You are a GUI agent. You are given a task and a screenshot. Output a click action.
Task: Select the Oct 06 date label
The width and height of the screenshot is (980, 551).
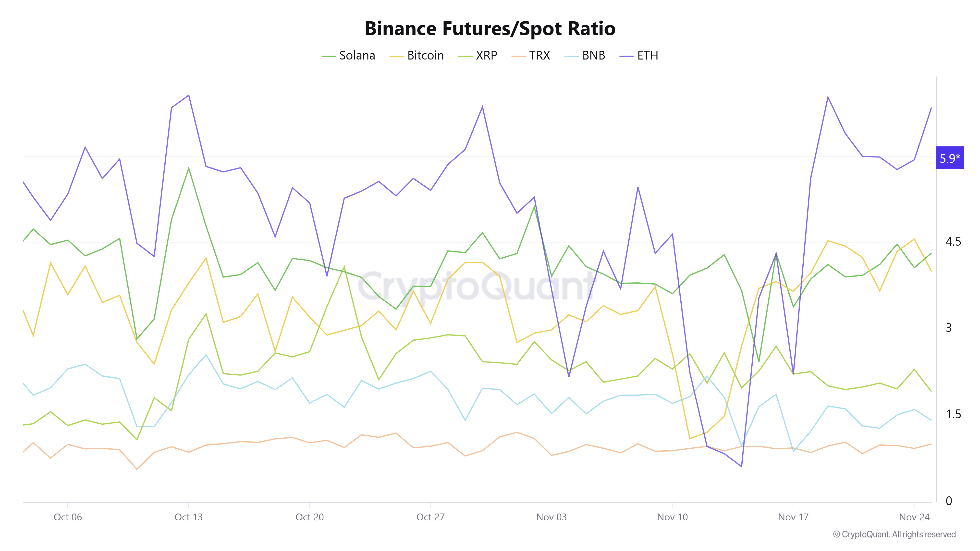pyautogui.click(x=68, y=517)
